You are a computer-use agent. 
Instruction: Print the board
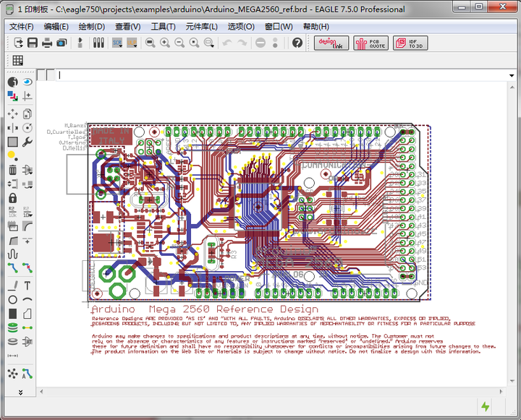coord(47,43)
